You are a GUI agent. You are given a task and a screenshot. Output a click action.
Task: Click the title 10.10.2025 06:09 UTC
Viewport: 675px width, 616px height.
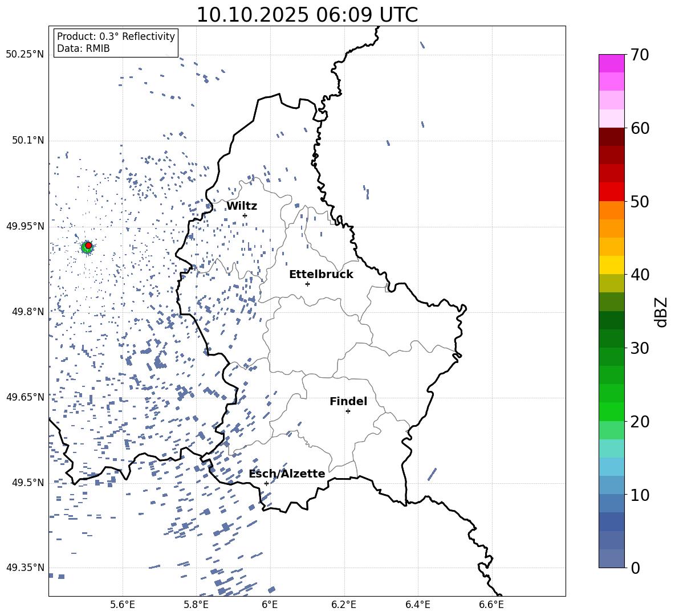tap(307, 15)
